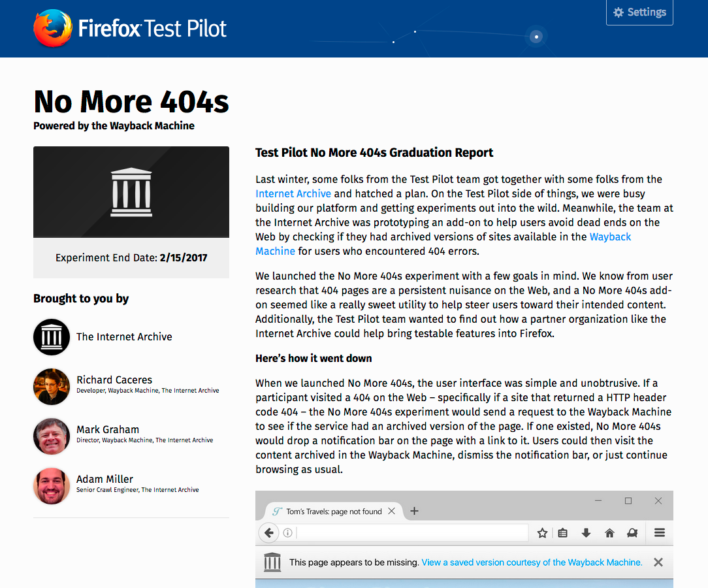The width and height of the screenshot is (708, 588).
Task: Click The Internet Archive round logo
Action: [52, 337]
